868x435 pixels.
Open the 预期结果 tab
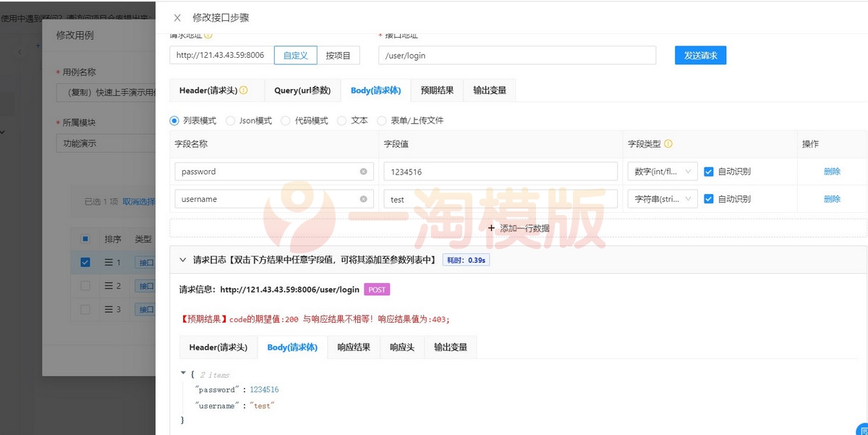click(437, 90)
